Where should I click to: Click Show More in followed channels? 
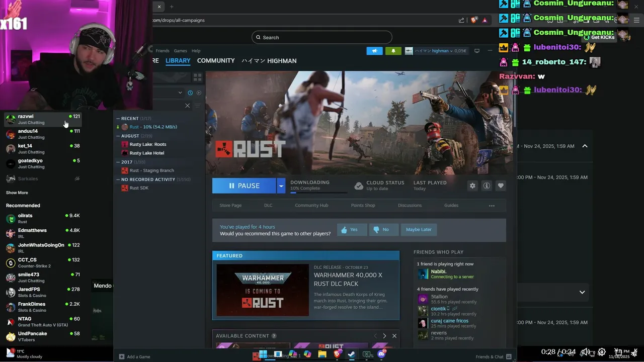17,193
